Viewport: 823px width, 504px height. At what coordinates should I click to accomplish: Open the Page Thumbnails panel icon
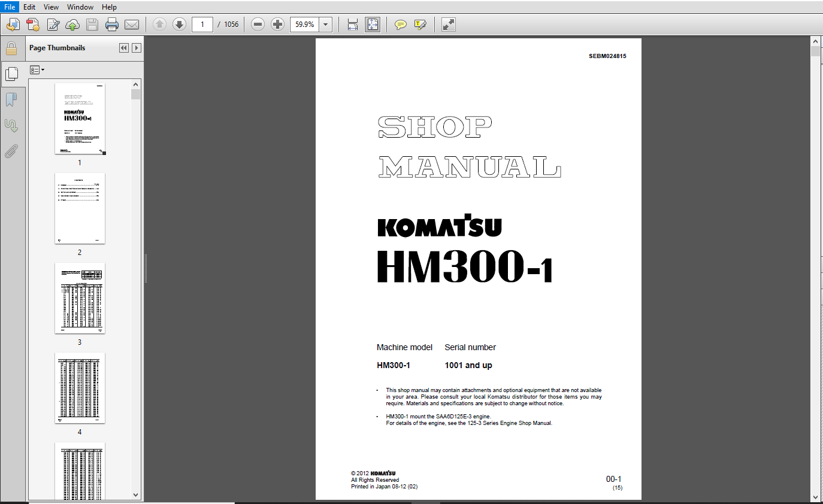coord(11,74)
